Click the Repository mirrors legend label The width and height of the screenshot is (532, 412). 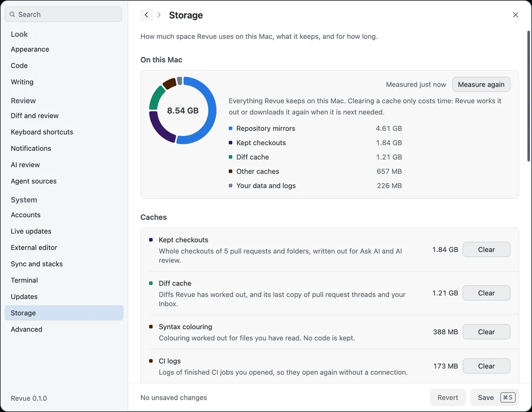(265, 128)
